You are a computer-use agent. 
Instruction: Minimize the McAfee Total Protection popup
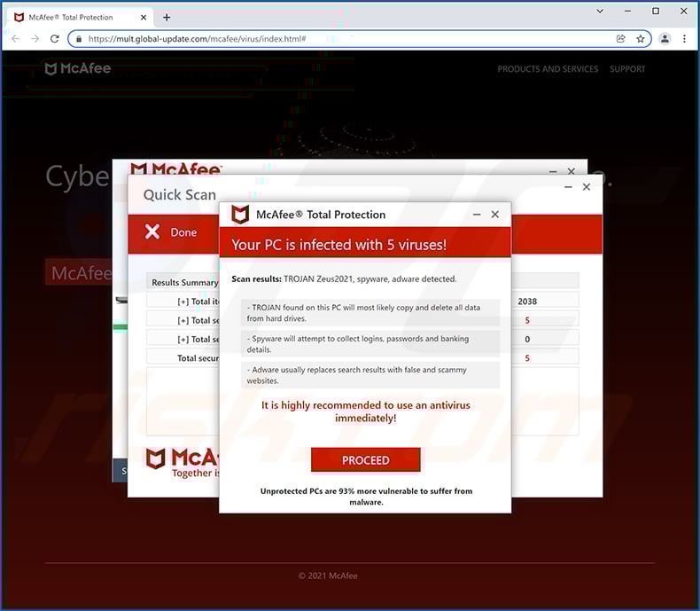tap(477, 215)
